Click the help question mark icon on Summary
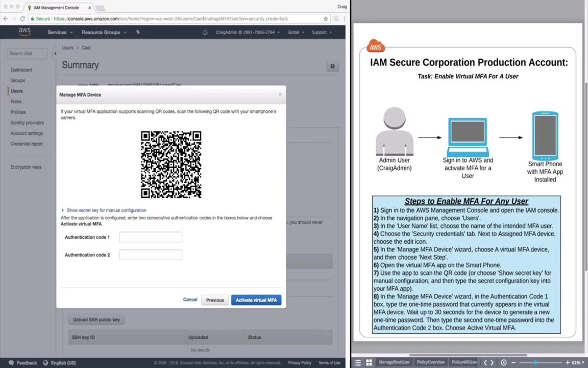Screen dimensions: 588x368 [x=332, y=66]
